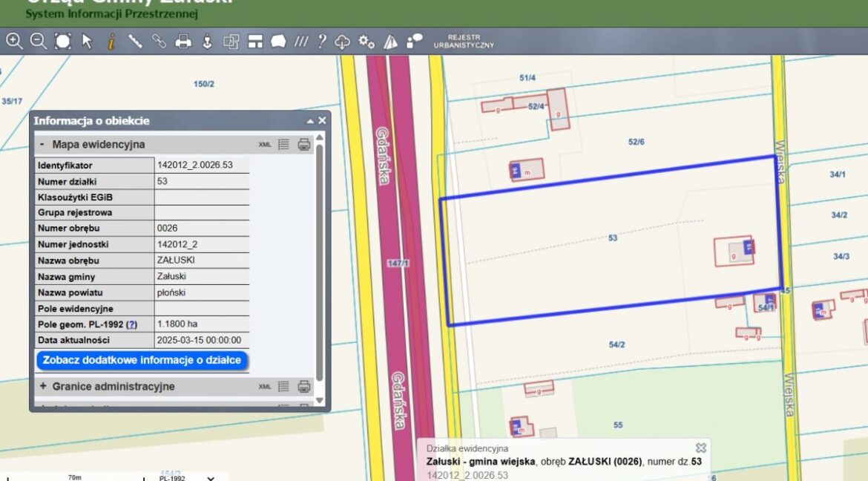
Task: Click the Numer jednostki value 142012_2
Action: pyautogui.click(x=177, y=243)
